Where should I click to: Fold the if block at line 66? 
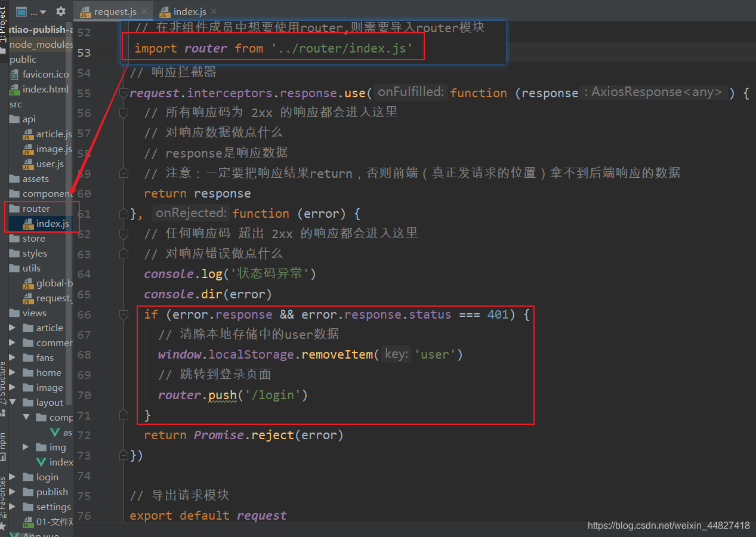click(x=124, y=314)
